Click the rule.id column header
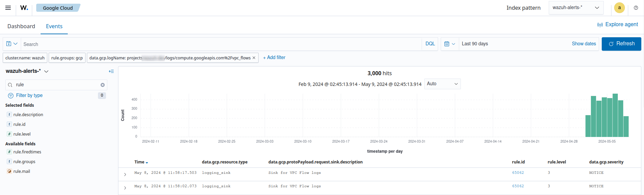This screenshot has width=644, height=195. pyautogui.click(x=518, y=162)
